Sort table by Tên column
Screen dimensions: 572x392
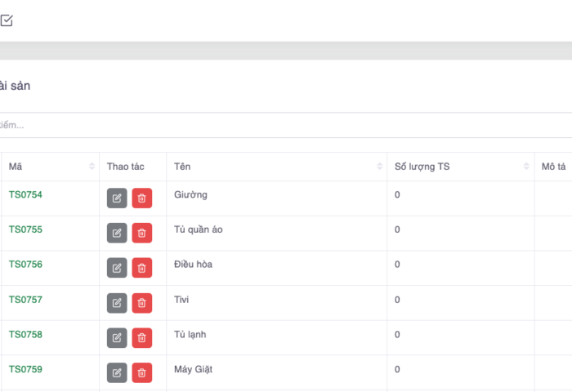coord(380,167)
